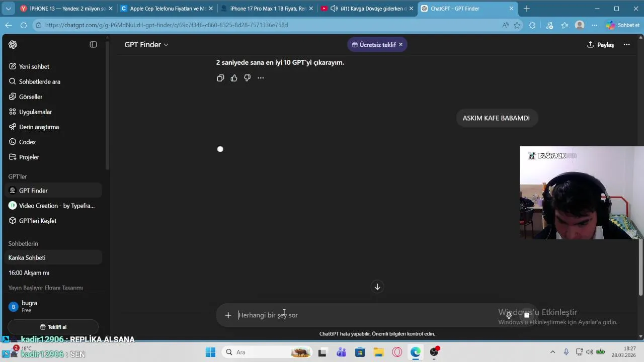This screenshot has width=644, height=362.
Task: Open Uygulamalar in the sidebar
Action: pos(52,112)
